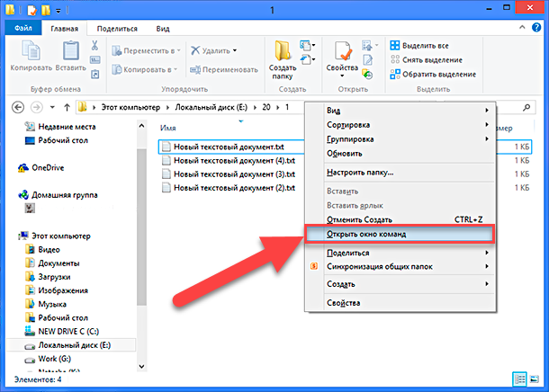Screen dimensions: 549x392
Task: Click Выделить все in the ribbon
Action: coord(419,46)
